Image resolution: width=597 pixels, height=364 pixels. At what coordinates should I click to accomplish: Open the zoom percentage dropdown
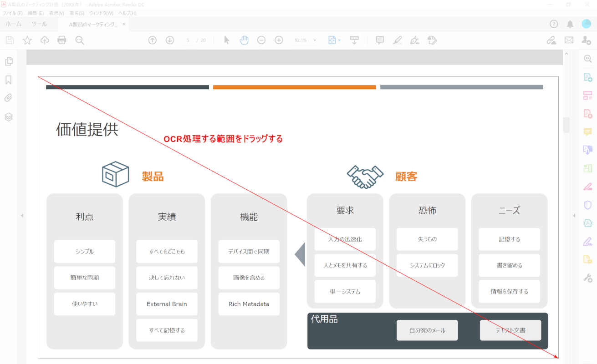pyautogui.click(x=315, y=40)
